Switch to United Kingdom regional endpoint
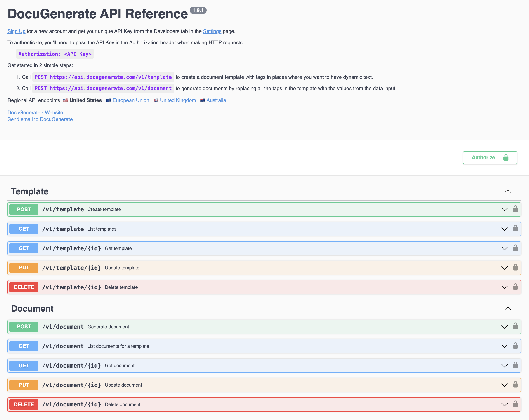 coord(178,100)
